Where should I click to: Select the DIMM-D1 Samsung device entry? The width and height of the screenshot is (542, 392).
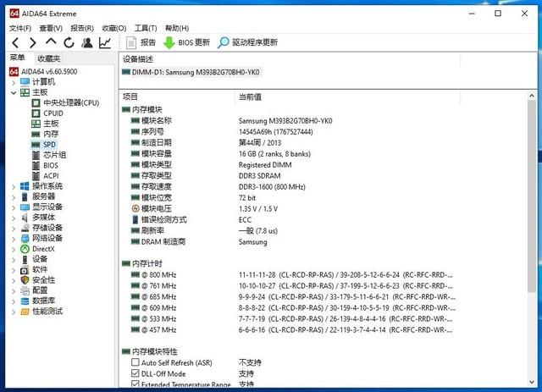(196, 72)
